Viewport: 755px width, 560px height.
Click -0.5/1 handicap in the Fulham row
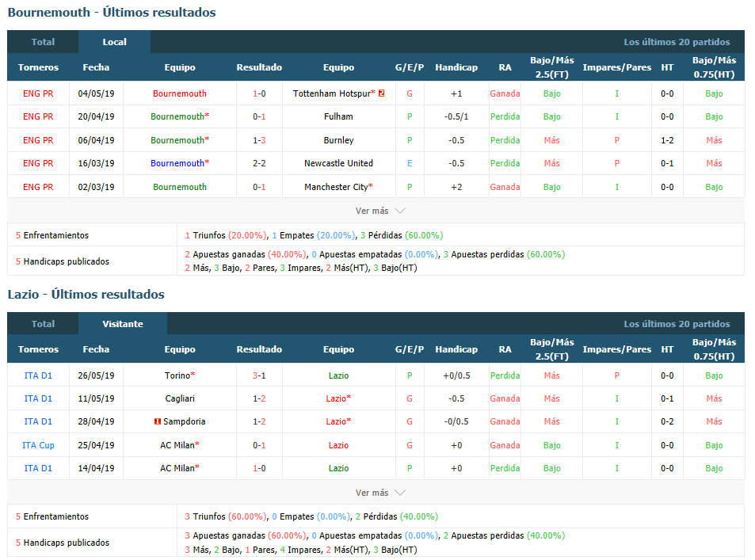click(x=456, y=116)
